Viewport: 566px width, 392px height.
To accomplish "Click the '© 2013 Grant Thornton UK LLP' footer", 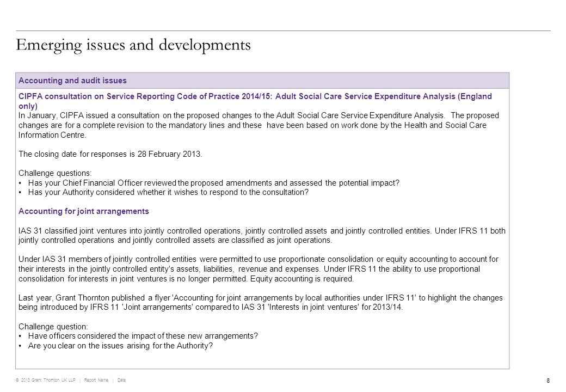I will pyautogui.click(x=46, y=380).
